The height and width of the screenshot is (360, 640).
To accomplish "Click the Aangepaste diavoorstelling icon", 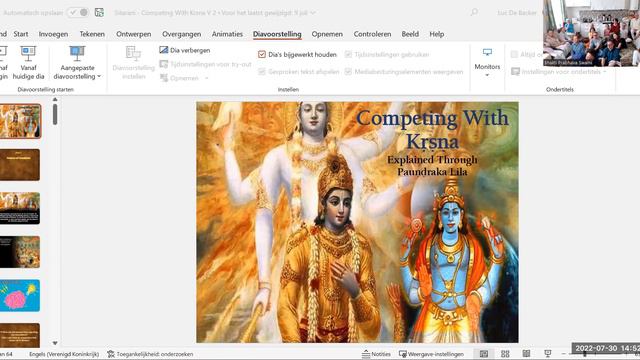I will coord(77,53).
